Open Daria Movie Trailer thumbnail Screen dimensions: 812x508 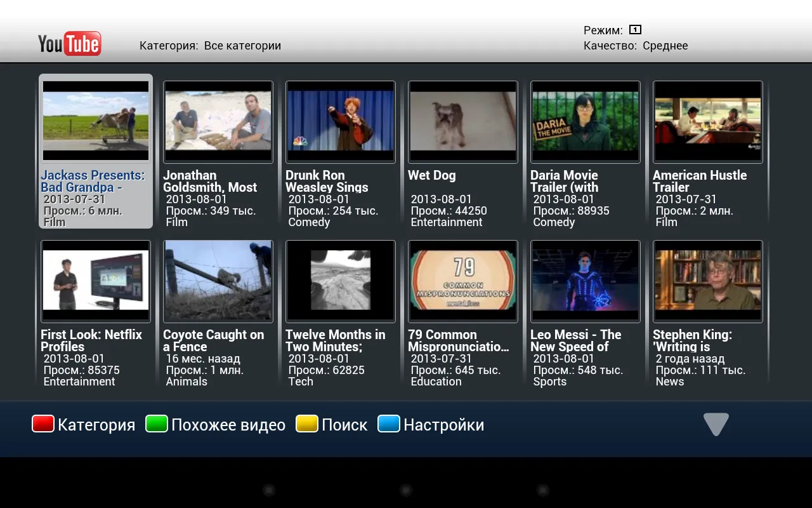pos(586,121)
